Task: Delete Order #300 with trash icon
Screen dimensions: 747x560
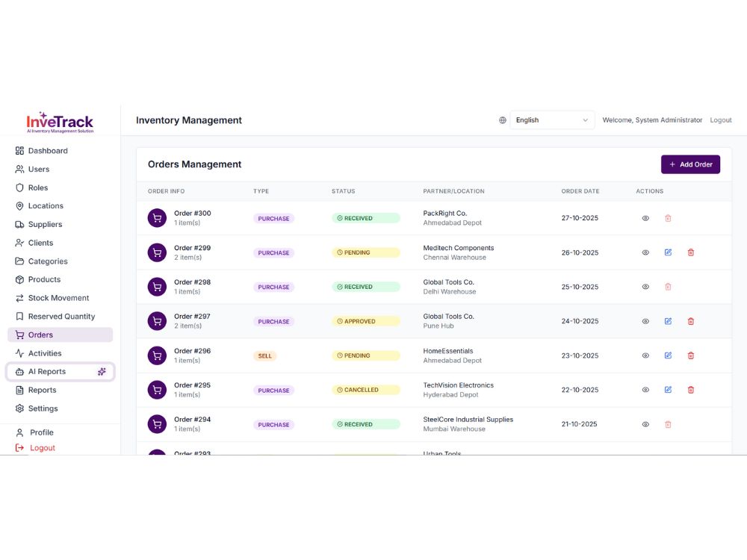Action: [x=668, y=218]
